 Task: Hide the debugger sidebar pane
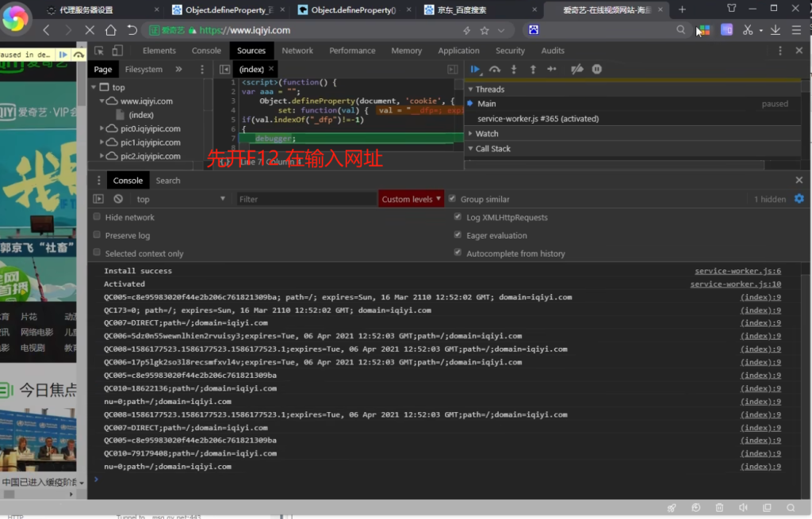point(453,70)
